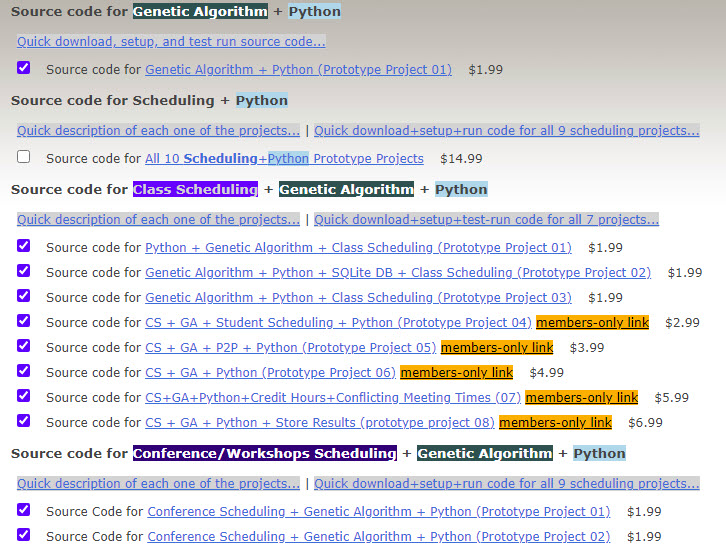The width and height of the screenshot is (726, 551).
Task: Click the $6.99 price of project 08
Action: click(645, 423)
